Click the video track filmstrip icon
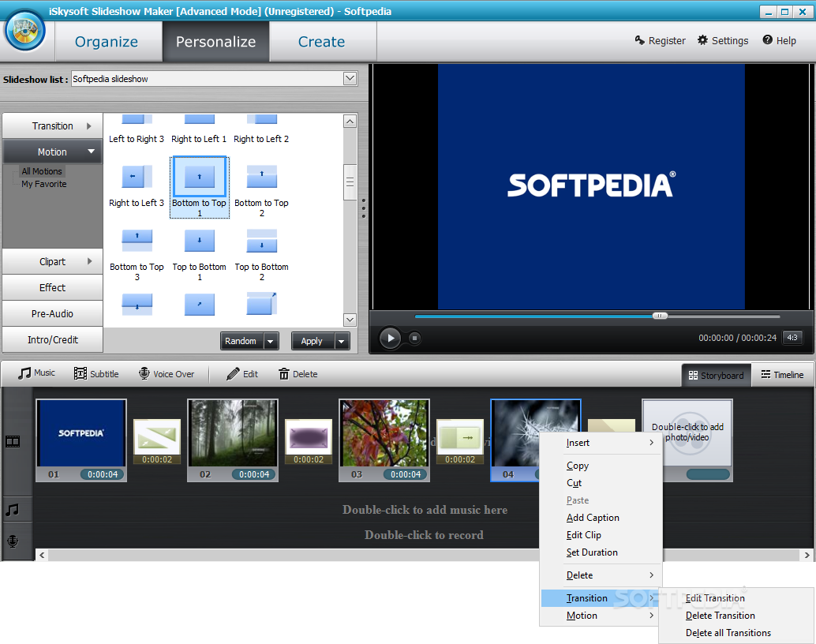Viewport: 816px width, 644px height. pyautogui.click(x=13, y=442)
